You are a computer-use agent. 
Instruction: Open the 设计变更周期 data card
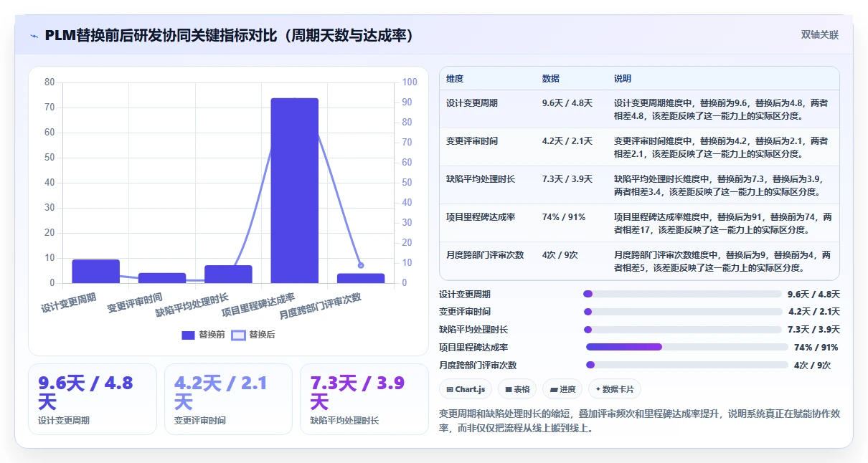93,399
